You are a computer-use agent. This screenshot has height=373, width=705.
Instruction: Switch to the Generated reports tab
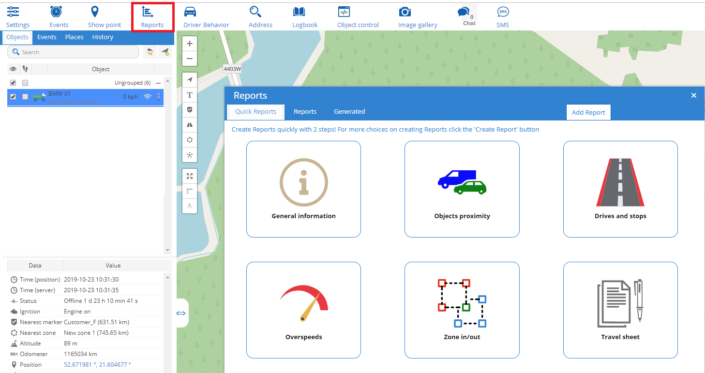(x=349, y=111)
